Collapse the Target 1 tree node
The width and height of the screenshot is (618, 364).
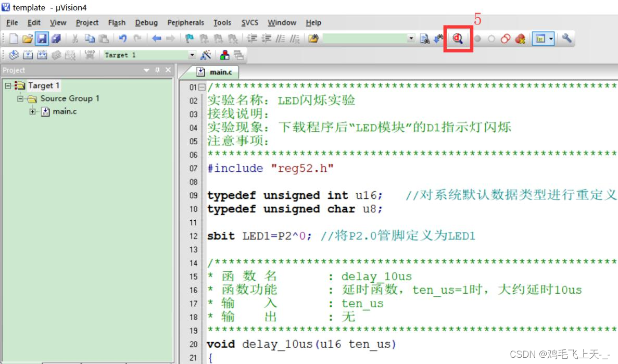(x=8, y=85)
